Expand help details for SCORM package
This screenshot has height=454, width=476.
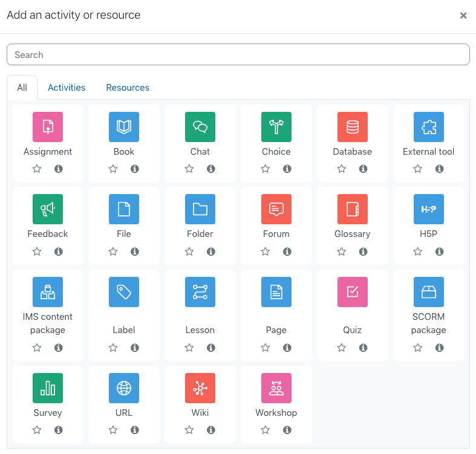(440, 348)
